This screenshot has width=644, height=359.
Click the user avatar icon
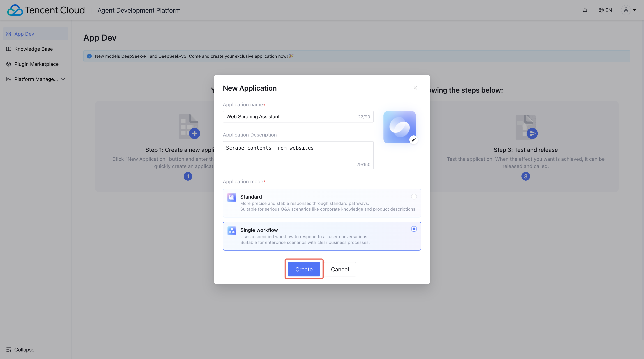(626, 10)
